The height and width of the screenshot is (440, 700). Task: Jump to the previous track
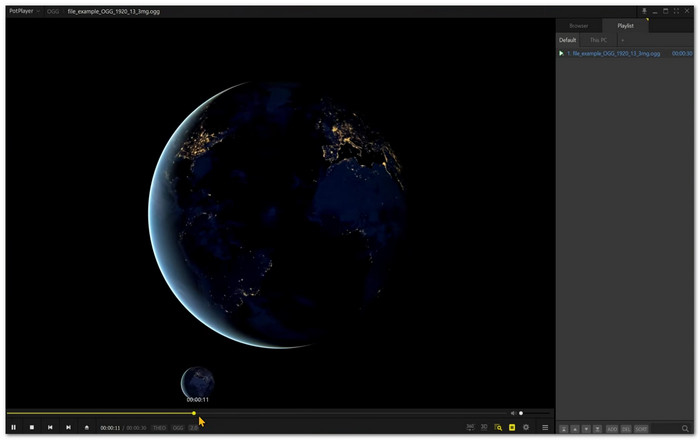pyautogui.click(x=50, y=427)
